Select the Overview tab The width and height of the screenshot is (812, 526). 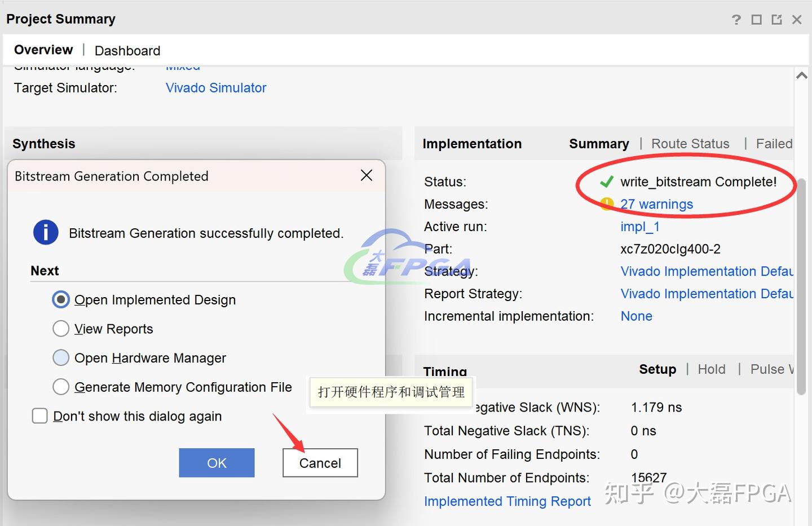point(43,50)
